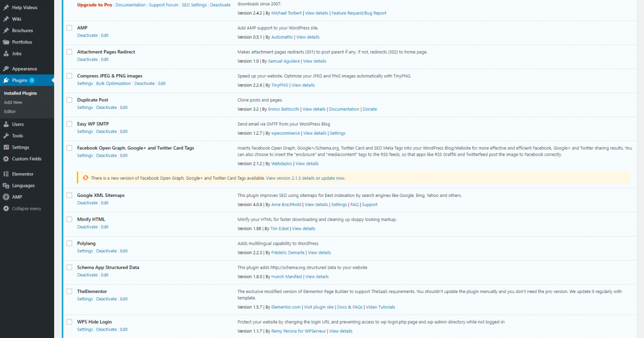Click the Upgrade to Pro link

click(x=94, y=5)
